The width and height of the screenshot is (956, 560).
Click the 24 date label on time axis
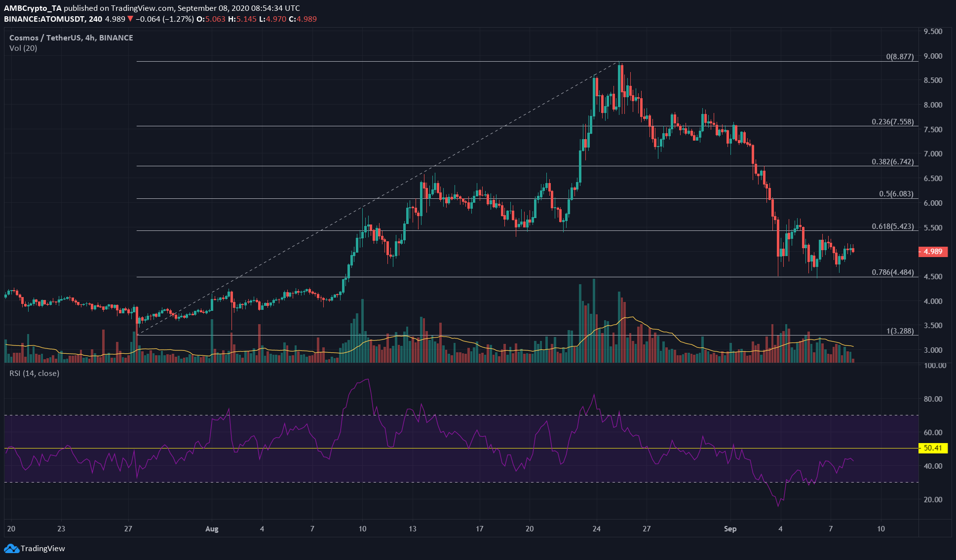point(597,529)
